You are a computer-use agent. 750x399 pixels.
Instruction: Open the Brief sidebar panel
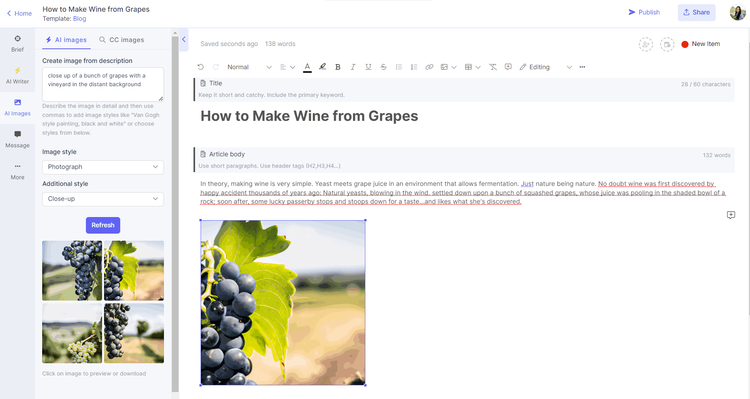point(17,44)
